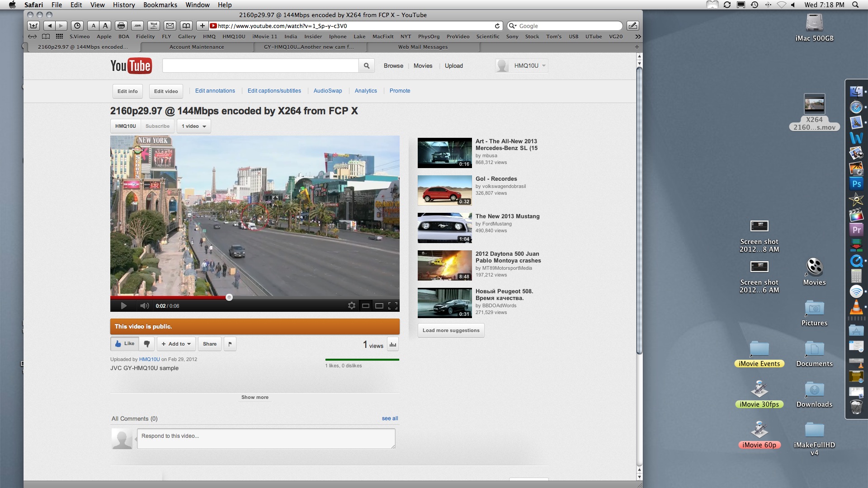
Task: Click the Edit info button
Action: (x=127, y=91)
